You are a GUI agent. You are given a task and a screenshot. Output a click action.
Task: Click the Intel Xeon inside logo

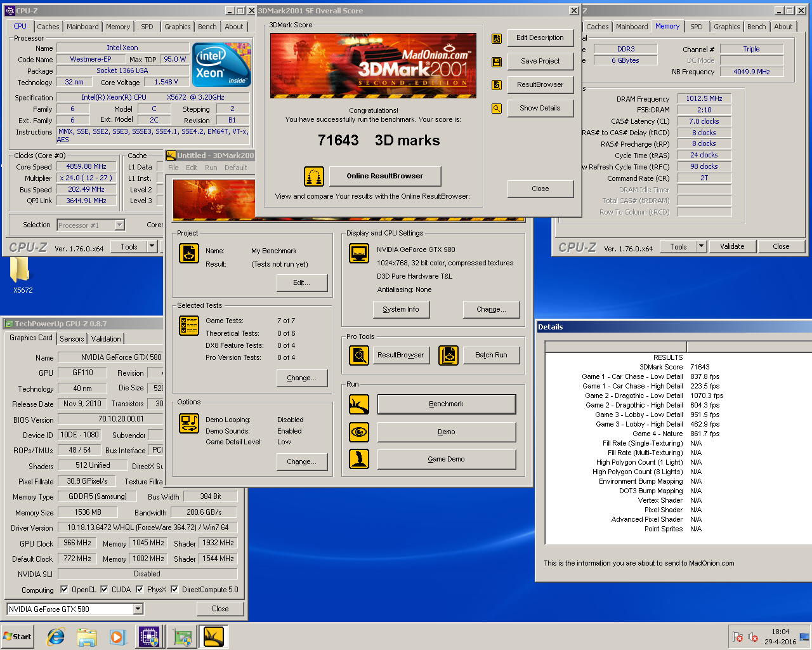click(221, 65)
